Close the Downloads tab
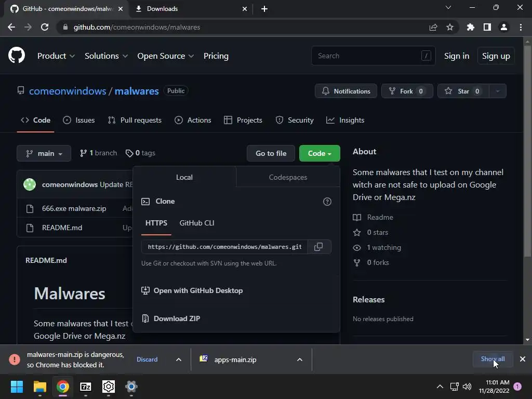This screenshot has height=399, width=532. (x=245, y=9)
